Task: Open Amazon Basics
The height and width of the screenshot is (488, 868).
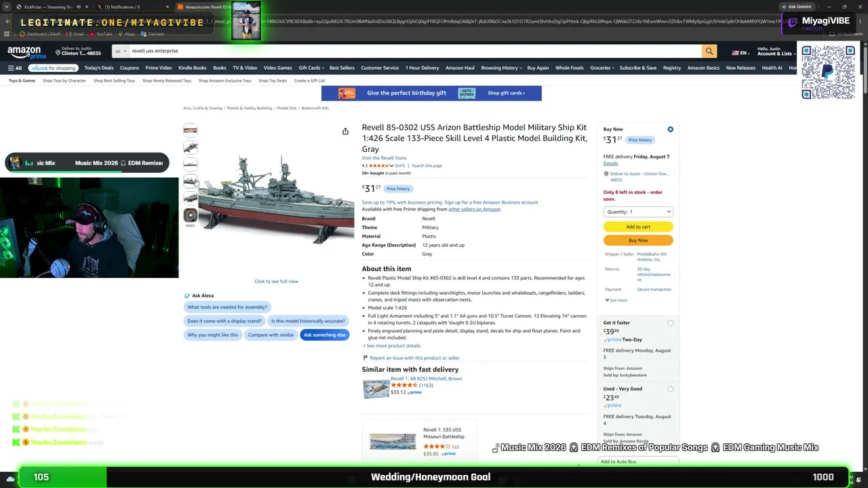Action: [x=703, y=68]
